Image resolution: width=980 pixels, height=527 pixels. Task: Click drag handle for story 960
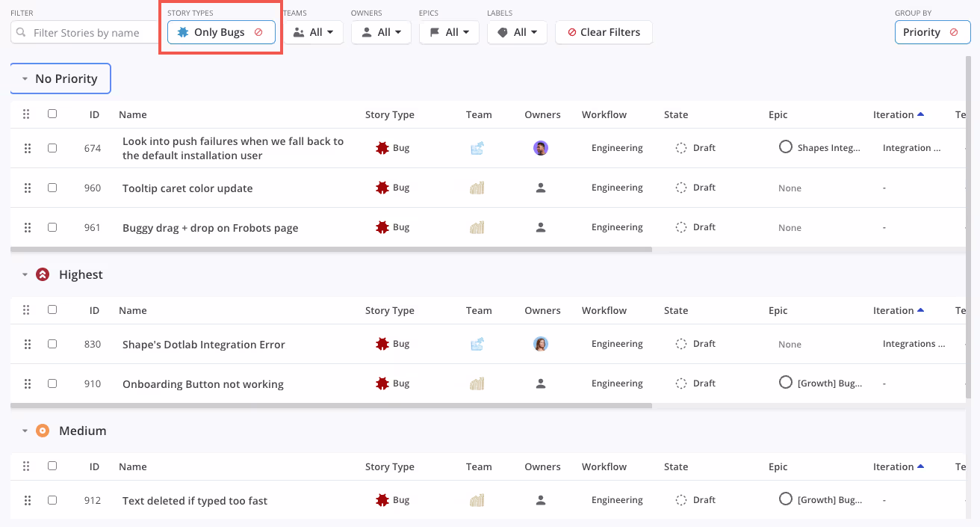click(28, 188)
